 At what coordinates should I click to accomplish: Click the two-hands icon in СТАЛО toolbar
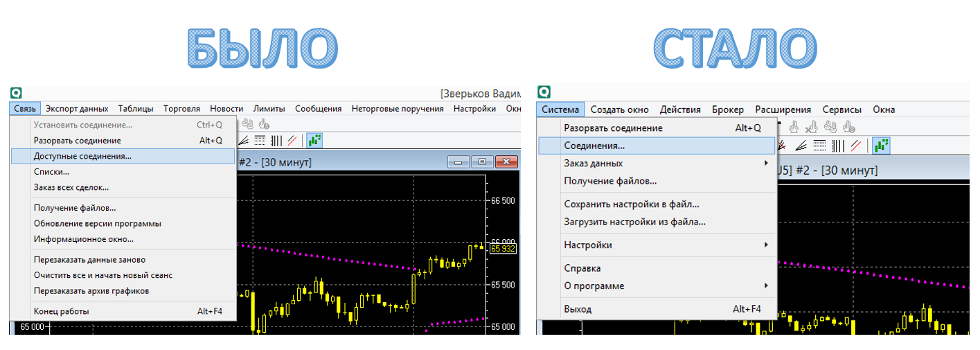(830, 127)
